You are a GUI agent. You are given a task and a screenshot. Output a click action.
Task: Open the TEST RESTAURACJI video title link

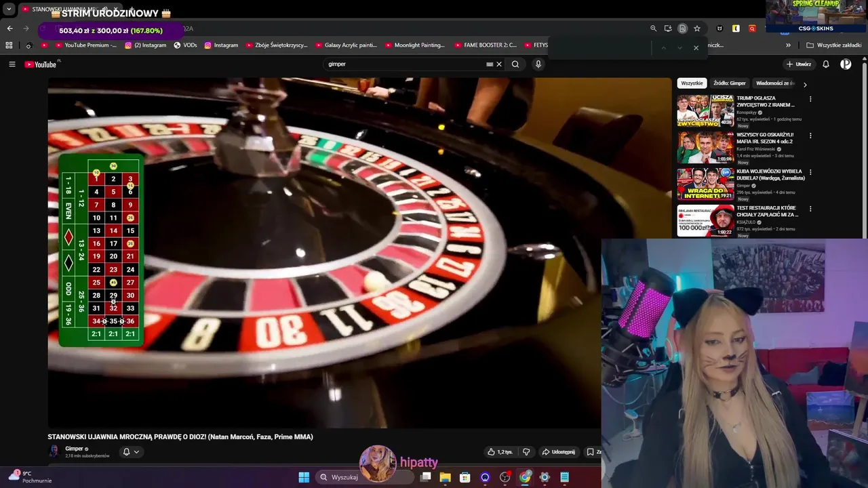coord(768,211)
